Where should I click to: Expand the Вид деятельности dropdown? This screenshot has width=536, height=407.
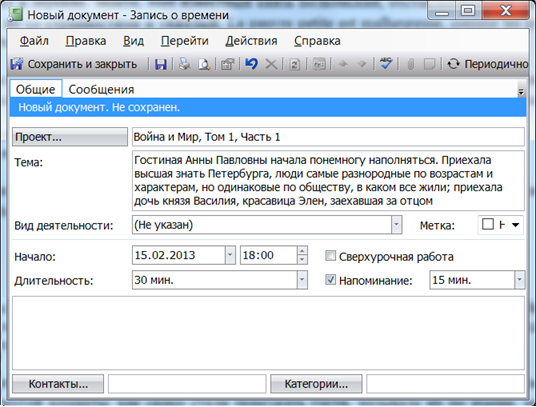(x=396, y=225)
